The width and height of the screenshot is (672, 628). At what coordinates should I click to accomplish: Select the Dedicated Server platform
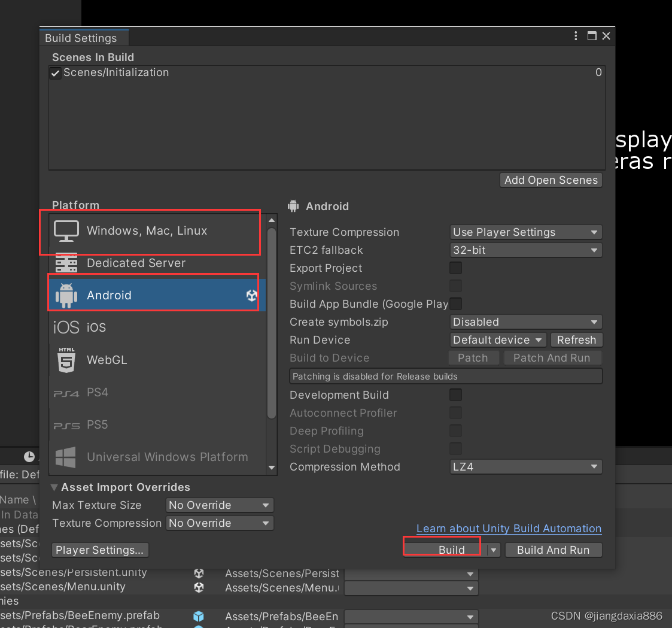(157, 263)
